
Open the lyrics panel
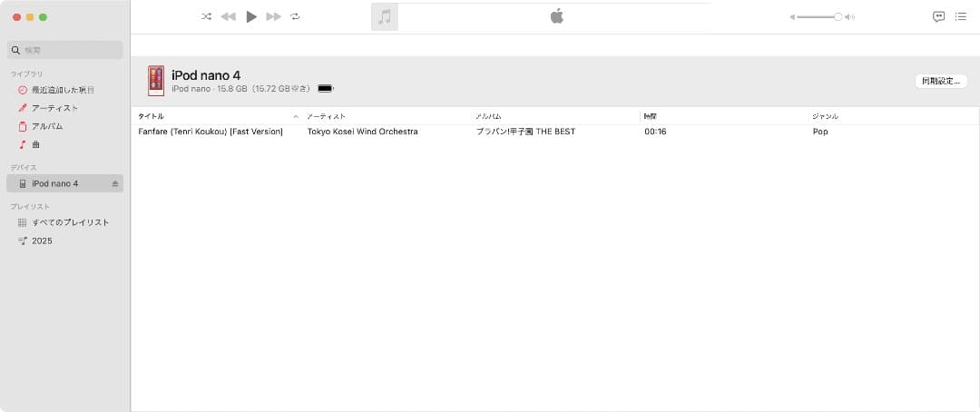(x=938, y=17)
